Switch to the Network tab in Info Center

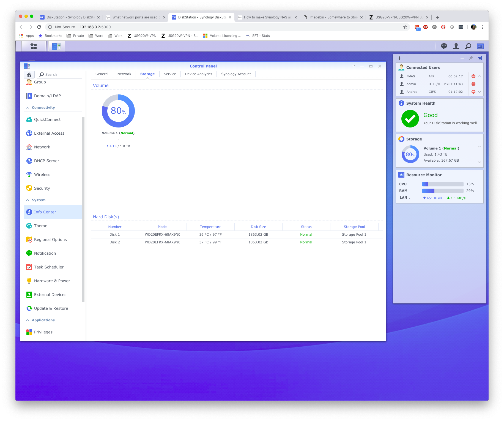tap(124, 74)
